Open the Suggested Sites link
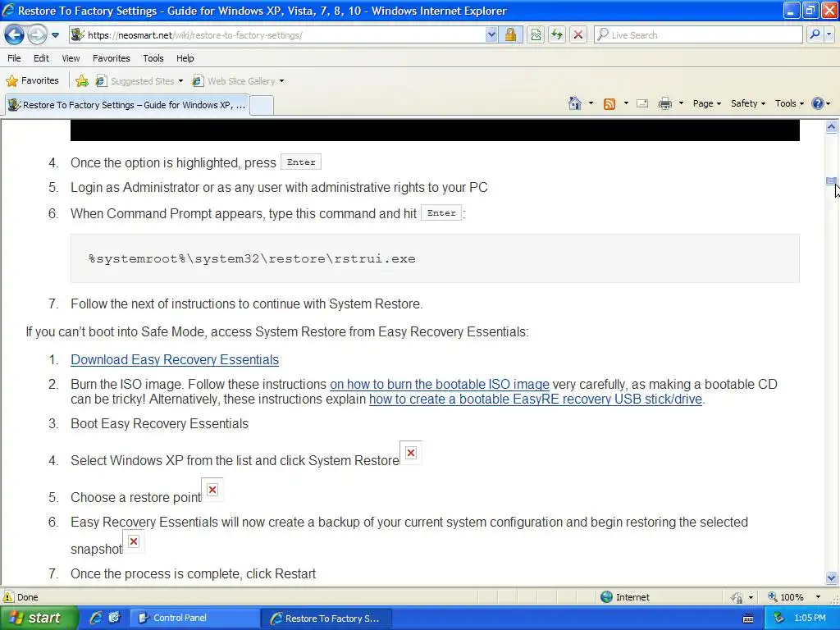The image size is (840, 630). [x=139, y=81]
